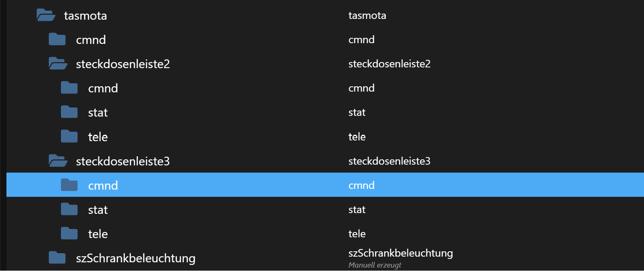The height and width of the screenshot is (271, 644).
Task: Collapse the tasmota open folder icon
Action: [46, 15]
